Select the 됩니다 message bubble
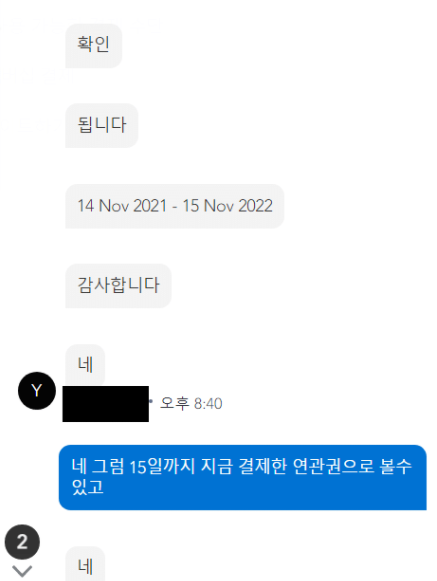Viewport: 437px width, 581px height. (102, 126)
